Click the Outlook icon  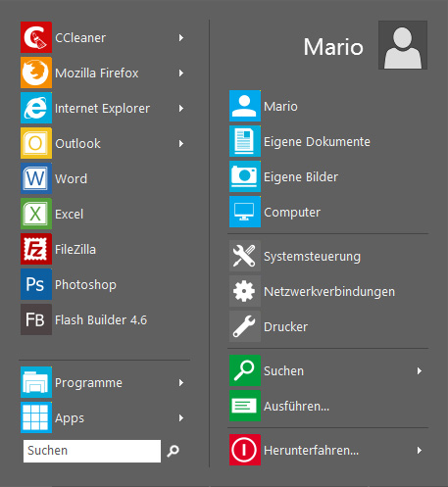coord(36,143)
